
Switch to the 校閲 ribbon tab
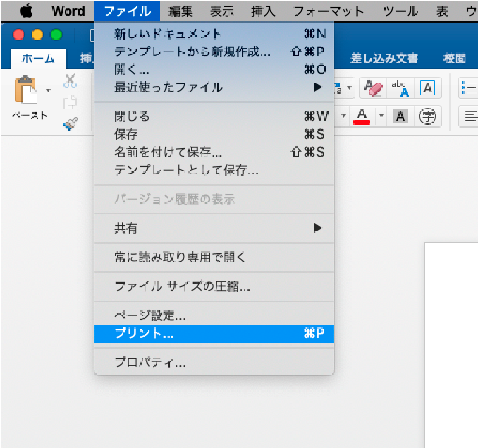click(455, 59)
